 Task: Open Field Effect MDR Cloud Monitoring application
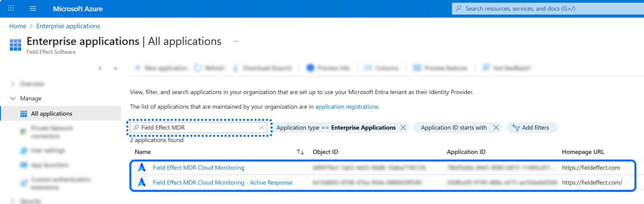click(x=199, y=168)
